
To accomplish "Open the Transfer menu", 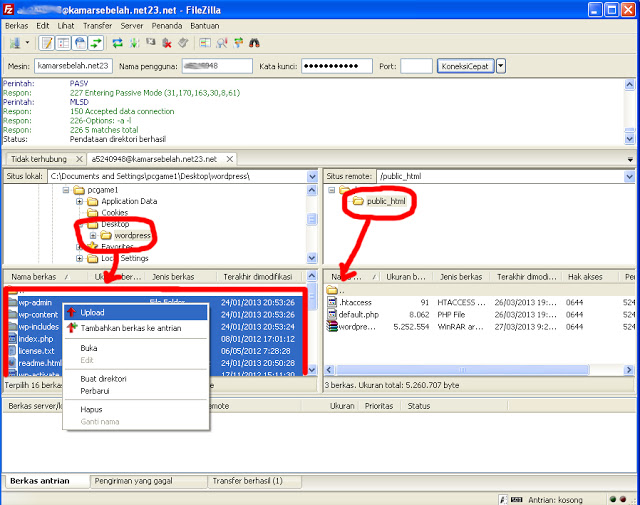I will tap(98, 26).
